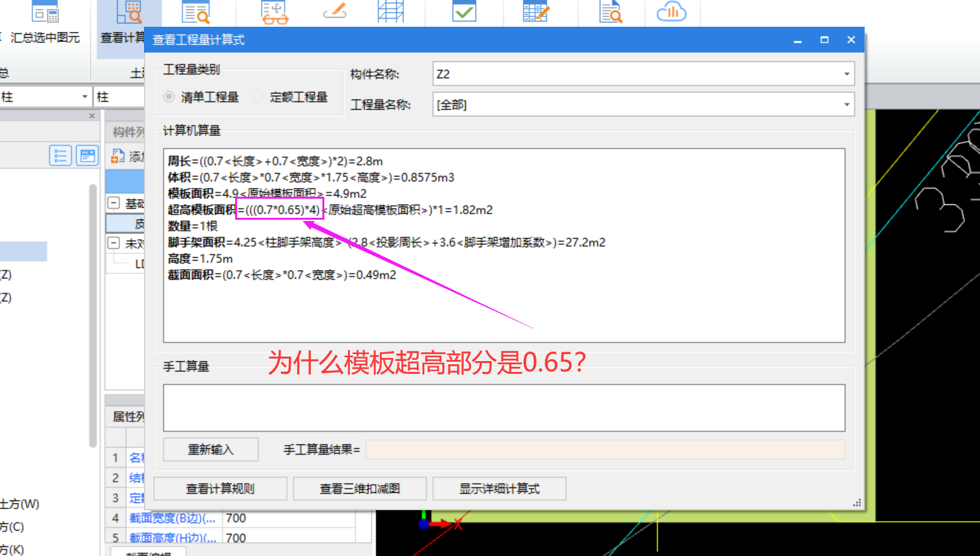Maximize the 查看工程量计算式 dialog
The width and height of the screenshot is (980, 556).
(824, 39)
